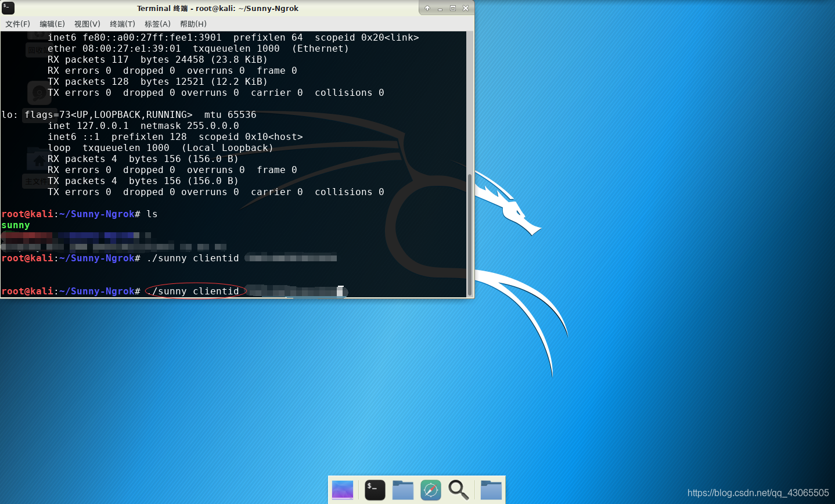835x504 pixels.
Task: Open the 编辑(E) menu
Action: pyautogui.click(x=52, y=24)
